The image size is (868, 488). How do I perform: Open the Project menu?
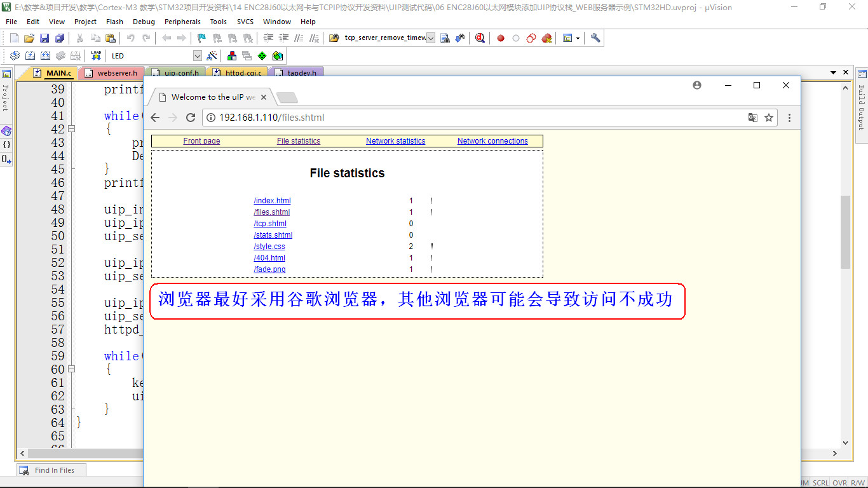[x=85, y=22]
